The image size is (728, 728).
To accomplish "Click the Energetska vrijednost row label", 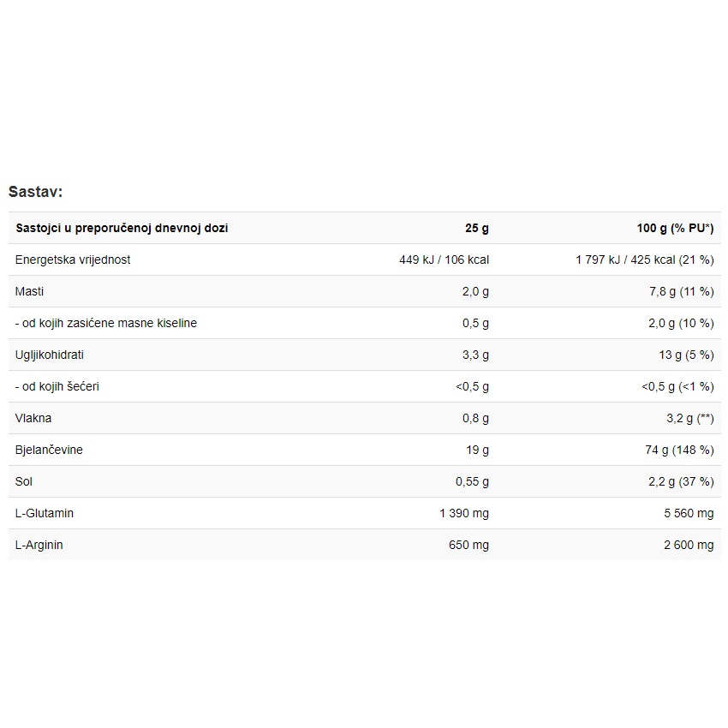I will [x=73, y=260].
